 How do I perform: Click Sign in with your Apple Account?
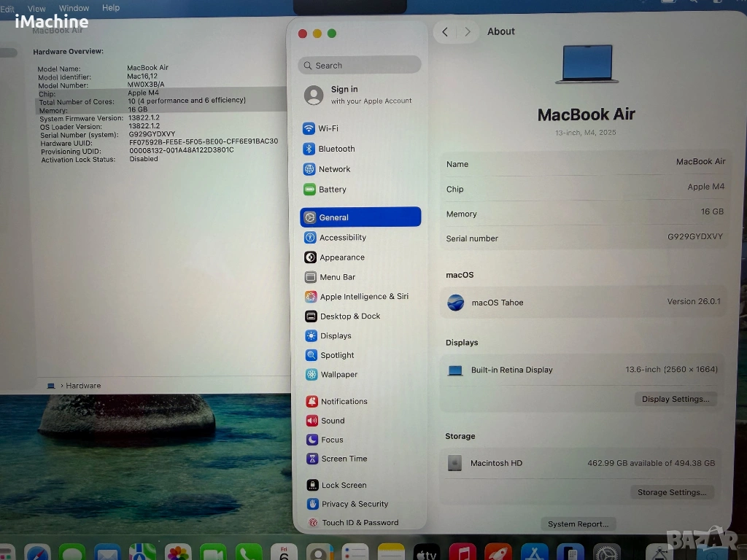[360, 95]
